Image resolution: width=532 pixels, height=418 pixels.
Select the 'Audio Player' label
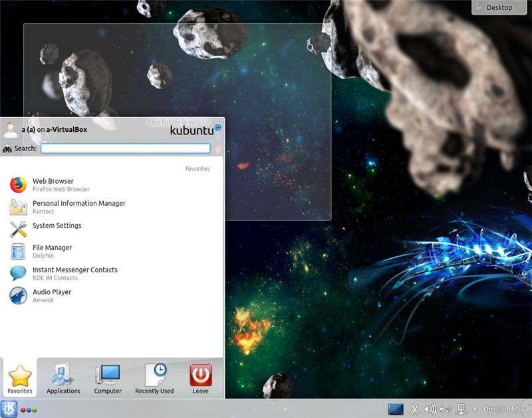52,292
